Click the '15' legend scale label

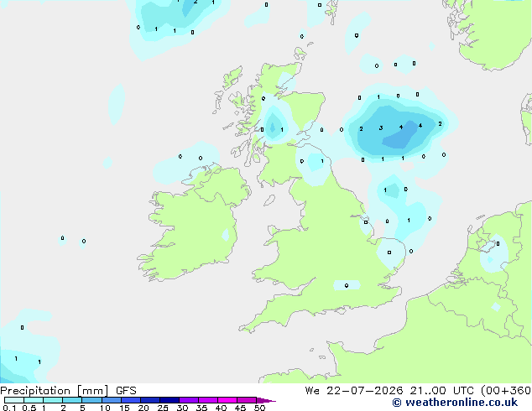click(x=124, y=408)
